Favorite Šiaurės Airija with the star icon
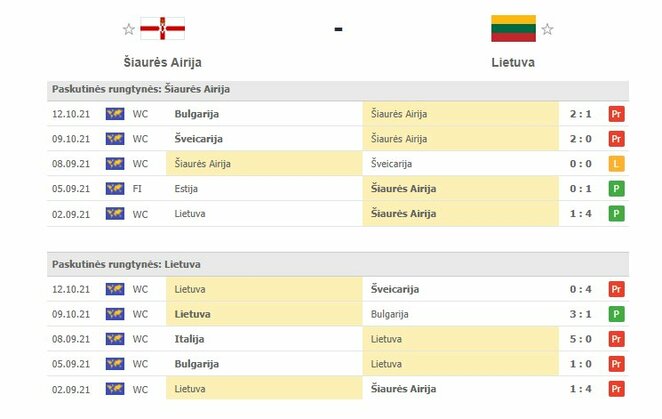The image size is (662, 419). click(128, 29)
